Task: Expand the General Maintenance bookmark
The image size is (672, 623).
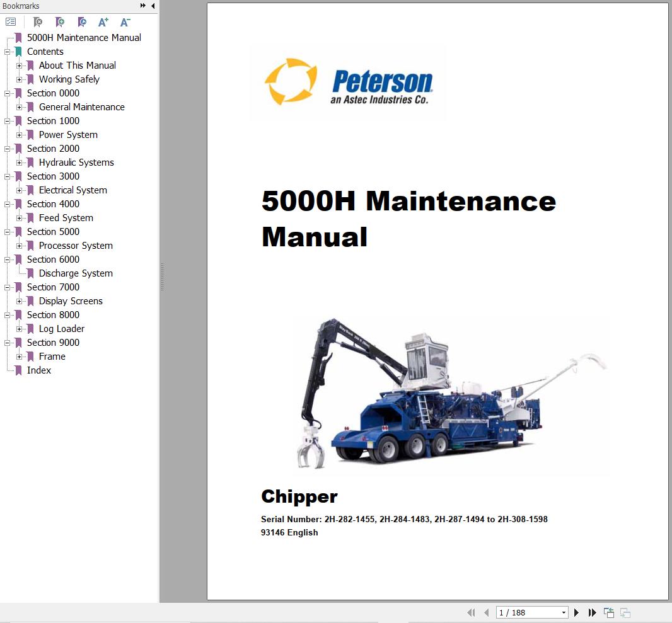Action: click(20, 107)
